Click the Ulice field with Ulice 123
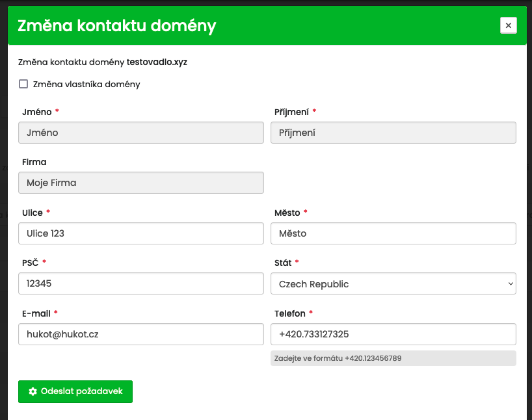532x420 pixels. (x=141, y=233)
